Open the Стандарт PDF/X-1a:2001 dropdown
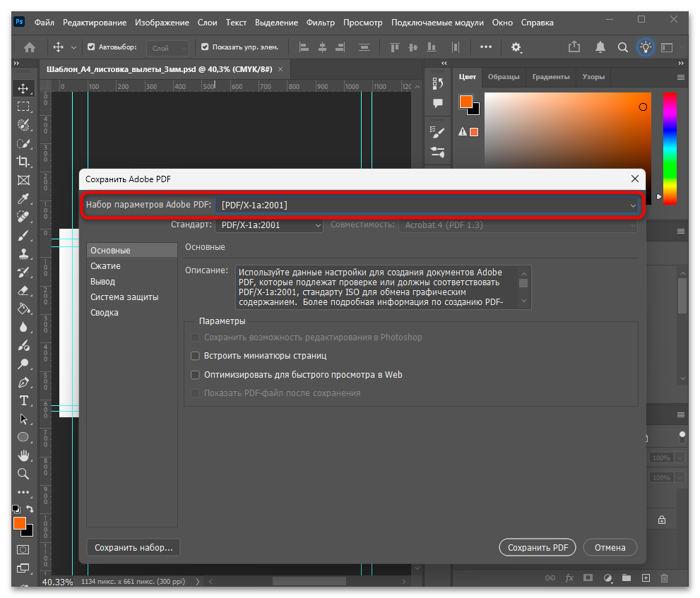Image resolution: width=700 pixels, height=598 pixels. click(x=268, y=225)
